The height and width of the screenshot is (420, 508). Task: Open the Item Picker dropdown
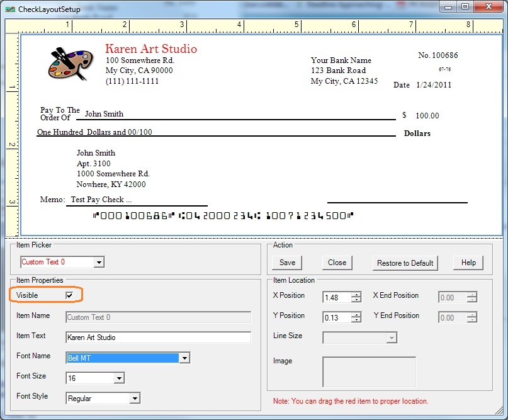click(99, 262)
